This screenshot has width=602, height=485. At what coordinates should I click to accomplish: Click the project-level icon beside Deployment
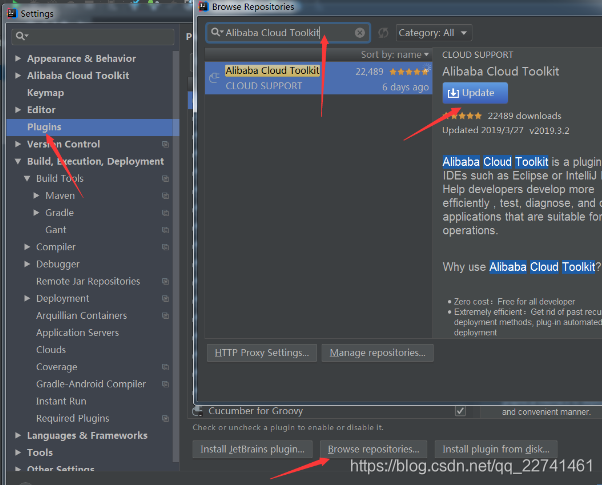[x=165, y=298]
